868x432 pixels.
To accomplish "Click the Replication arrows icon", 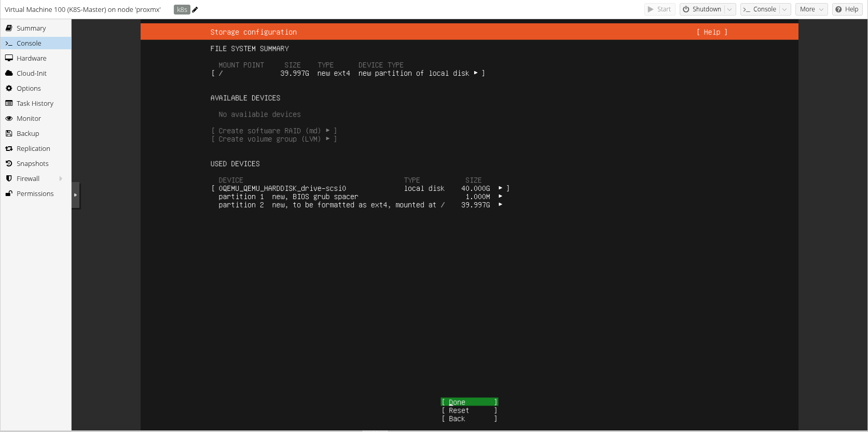I will tap(9, 148).
